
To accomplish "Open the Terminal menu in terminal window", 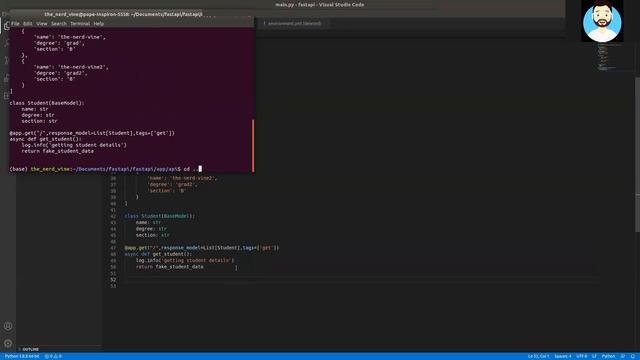I will click(x=80, y=24).
